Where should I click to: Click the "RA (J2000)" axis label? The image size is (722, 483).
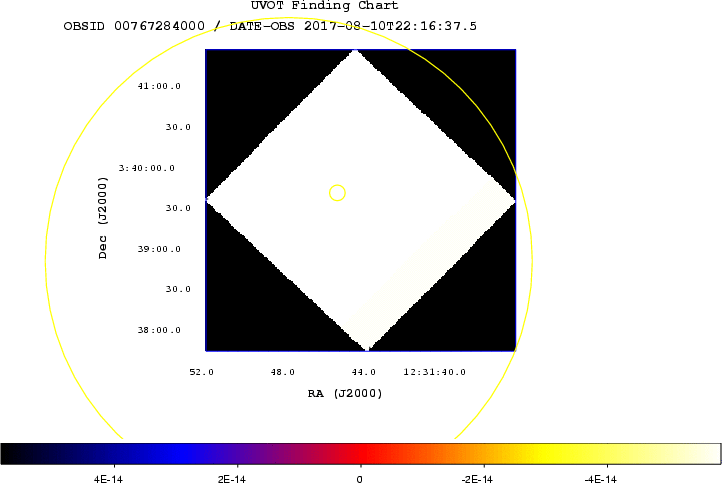(x=345, y=393)
